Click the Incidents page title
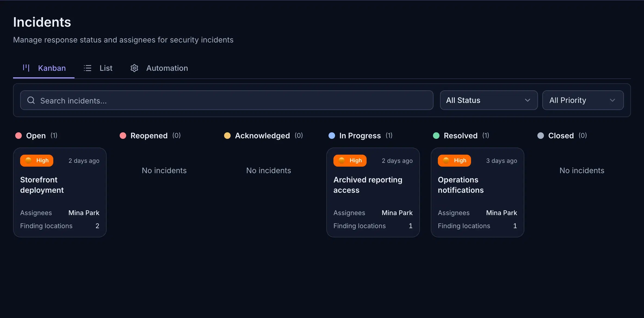The width and height of the screenshot is (644, 318). click(x=42, y=22)
